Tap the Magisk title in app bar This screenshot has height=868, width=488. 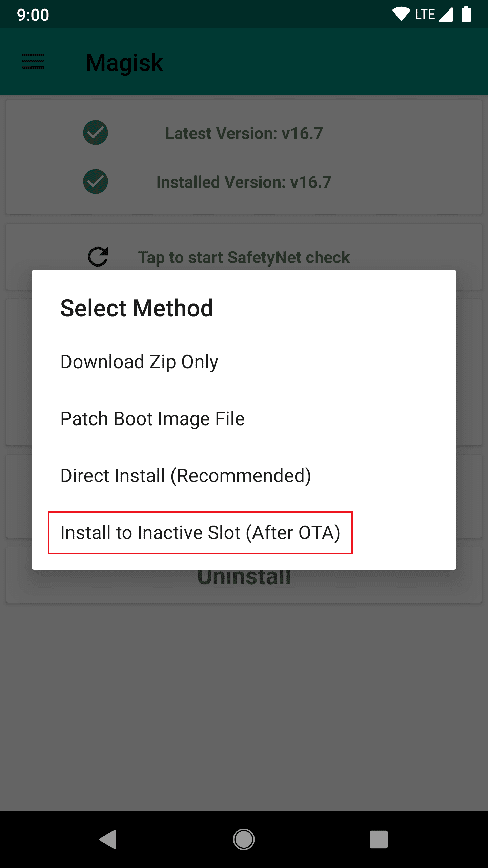[x=124, y=63]
